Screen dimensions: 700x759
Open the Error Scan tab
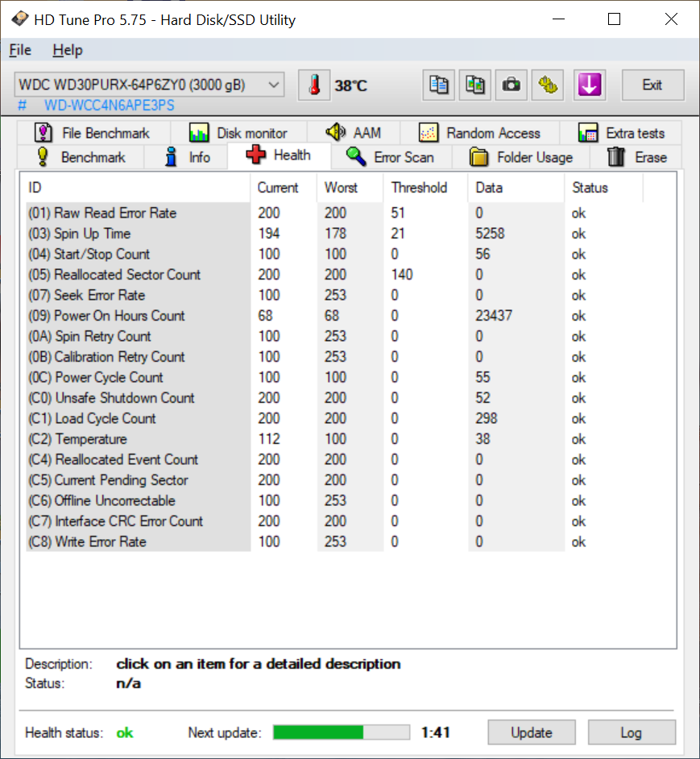click(x=391, y=157)
